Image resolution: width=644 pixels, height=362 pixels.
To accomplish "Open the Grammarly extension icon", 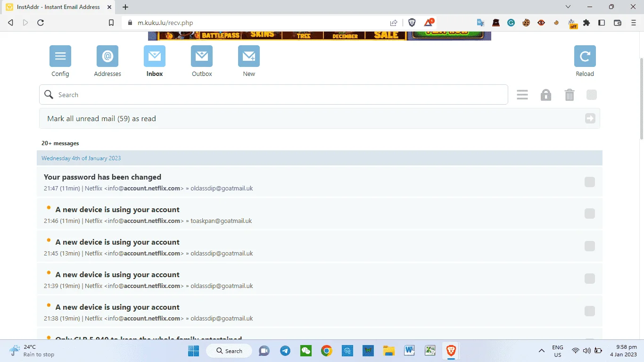I will pyautogui.click(x=511, y=23).
